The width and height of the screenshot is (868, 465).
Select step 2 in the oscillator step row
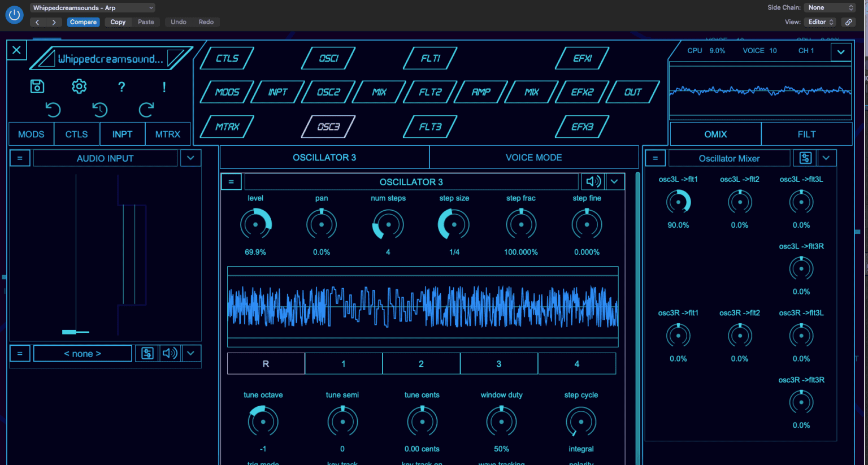coord(421,363)
